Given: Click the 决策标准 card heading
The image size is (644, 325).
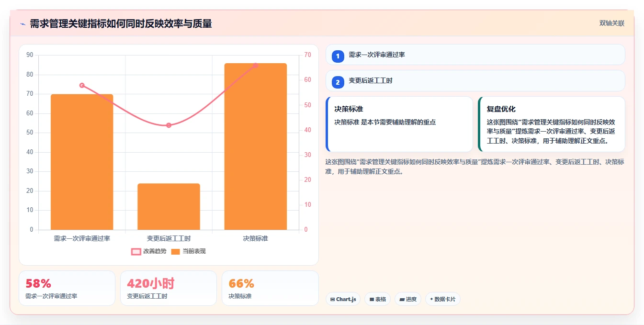Looking at the screenshot, I should (349, 109).
